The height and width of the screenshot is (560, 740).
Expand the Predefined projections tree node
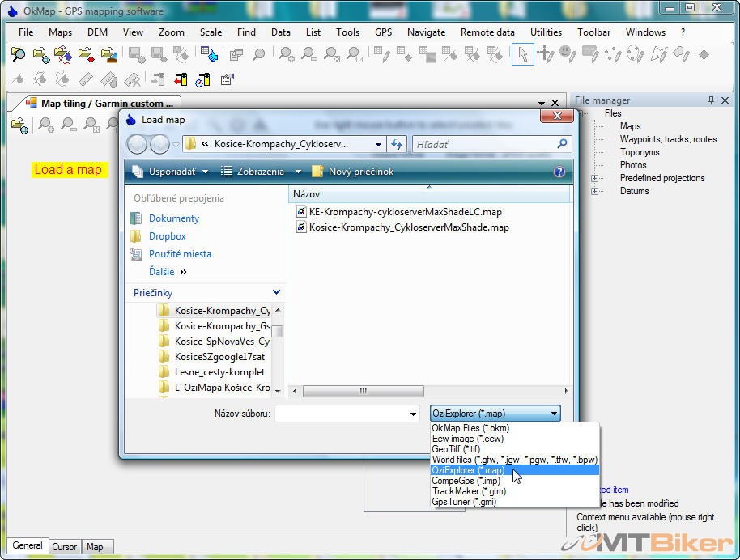pos(594,178)
